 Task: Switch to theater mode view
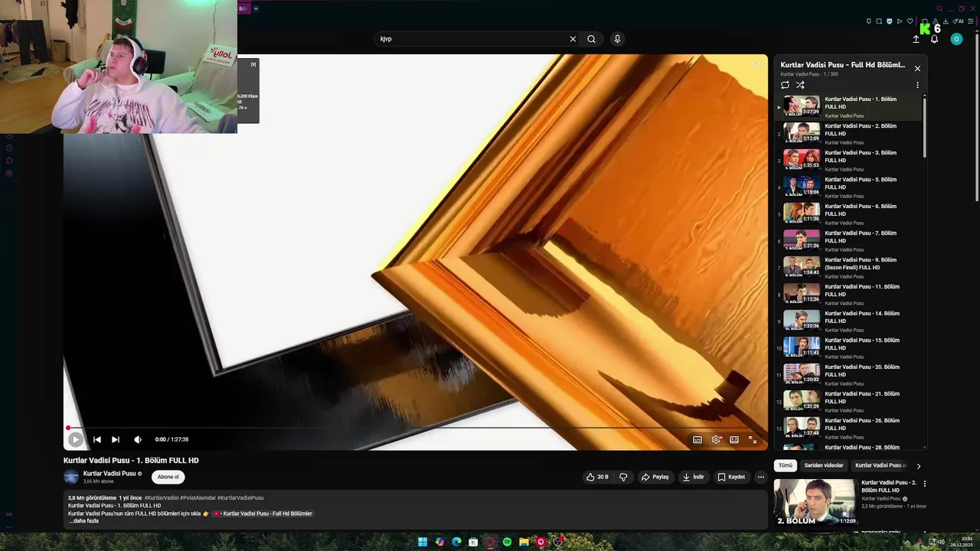click(x=734, y=439)
